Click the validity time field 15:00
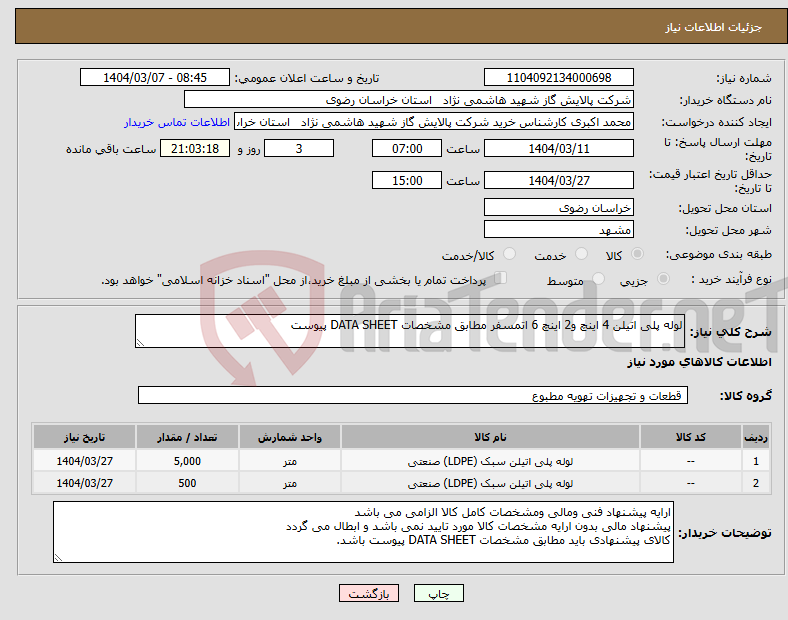The image size is (788, 620). (x=407, y=180)
